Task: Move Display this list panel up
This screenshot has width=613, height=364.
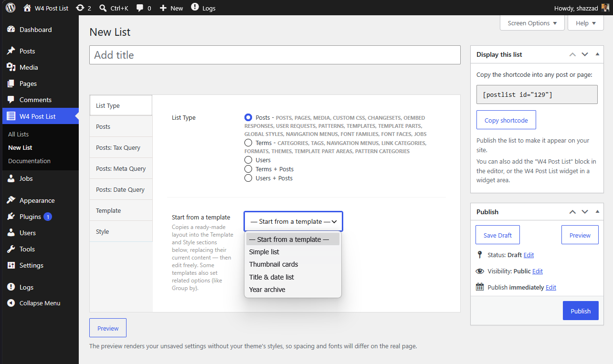Action: [572, 54]
